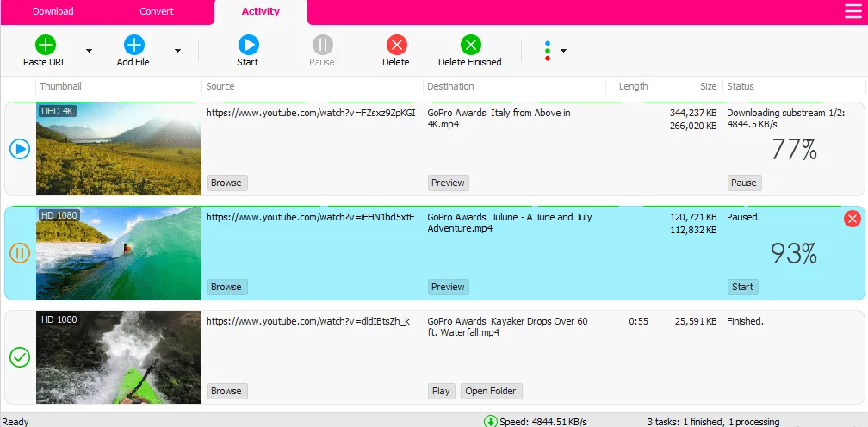868x427 pixels.
Task: Click the green download speed icon in status bar
Action: (x=491, y=422)
